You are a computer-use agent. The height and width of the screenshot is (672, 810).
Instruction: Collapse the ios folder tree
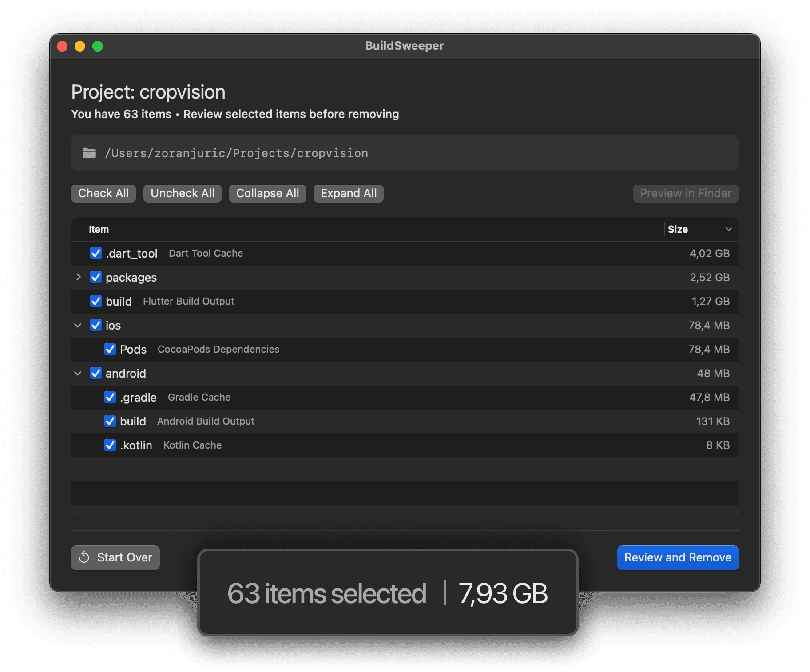[78, 325]
